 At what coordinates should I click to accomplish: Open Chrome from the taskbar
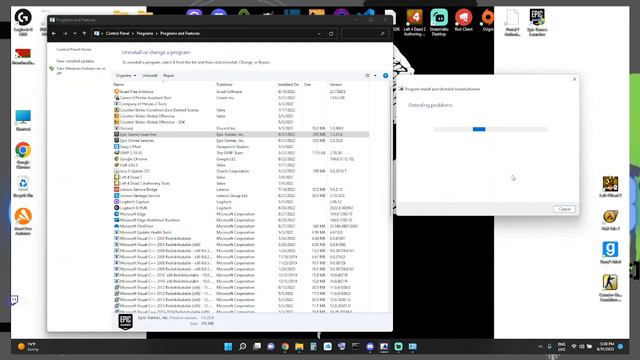click(285, 347)
